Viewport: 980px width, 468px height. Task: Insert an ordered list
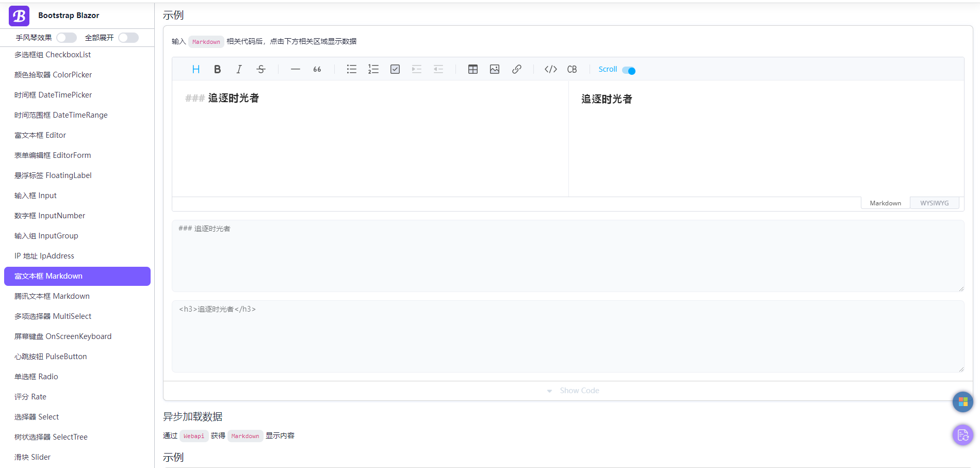coord(373,69)
